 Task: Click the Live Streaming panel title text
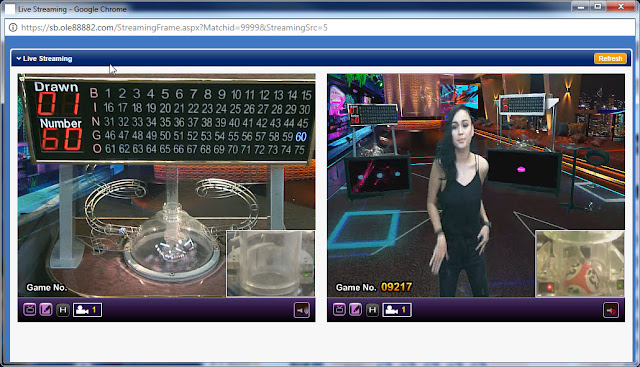[47, 59]
